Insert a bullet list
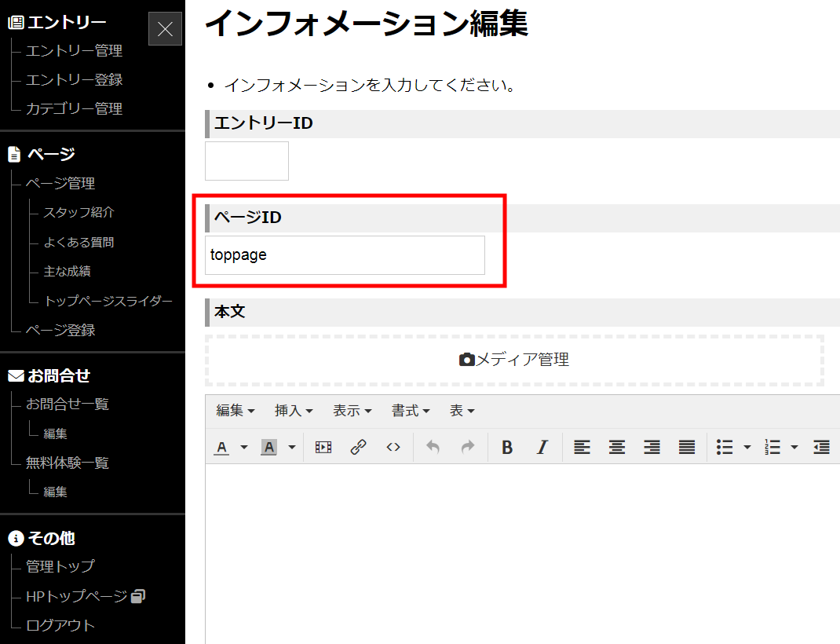The height and width of the screenshot is (644, 840). pyautogui.click(x=725, y=447)
